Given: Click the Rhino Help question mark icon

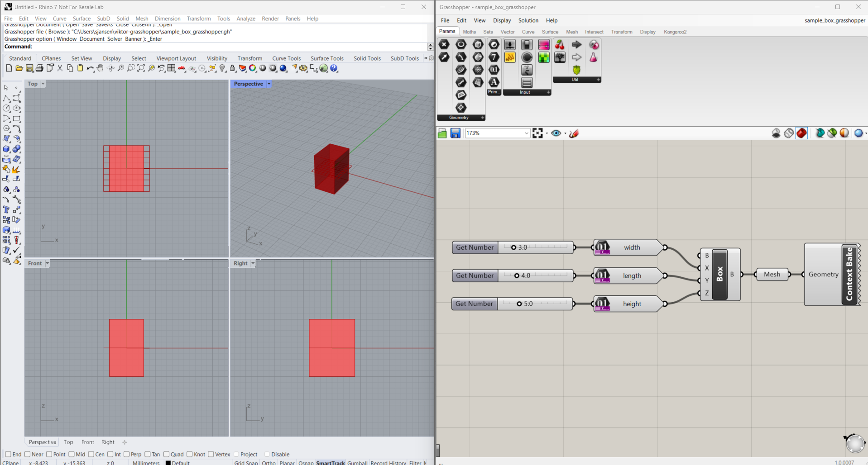Looking at the screenshot, I should tap(334, 68).
